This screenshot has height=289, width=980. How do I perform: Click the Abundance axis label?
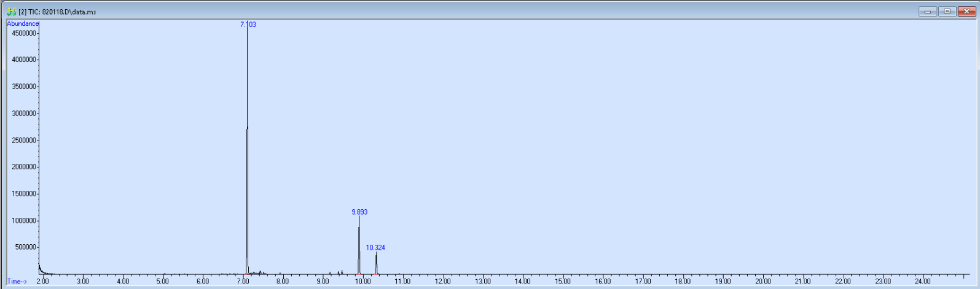point(23,23)
